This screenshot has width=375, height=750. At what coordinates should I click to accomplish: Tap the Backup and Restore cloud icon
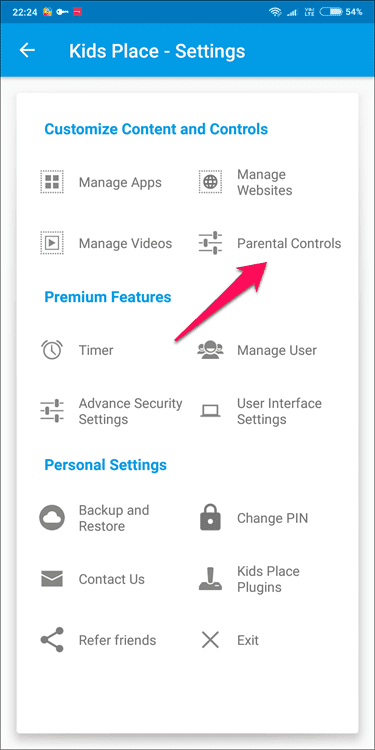click(x=52, y=518)
